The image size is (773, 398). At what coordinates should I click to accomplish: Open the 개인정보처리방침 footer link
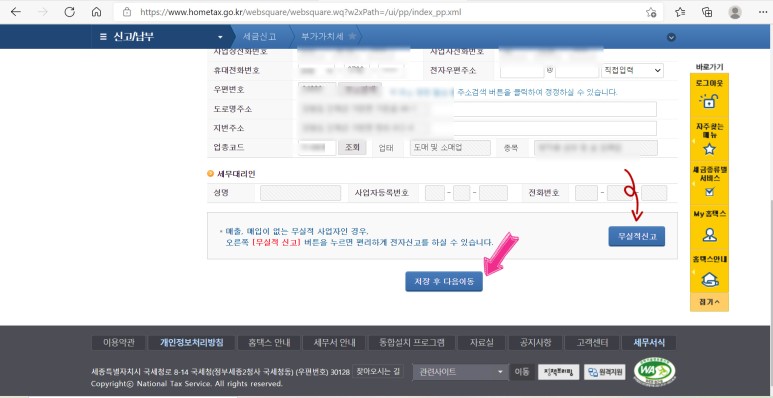pyautogui.click(x=192, y=342)
